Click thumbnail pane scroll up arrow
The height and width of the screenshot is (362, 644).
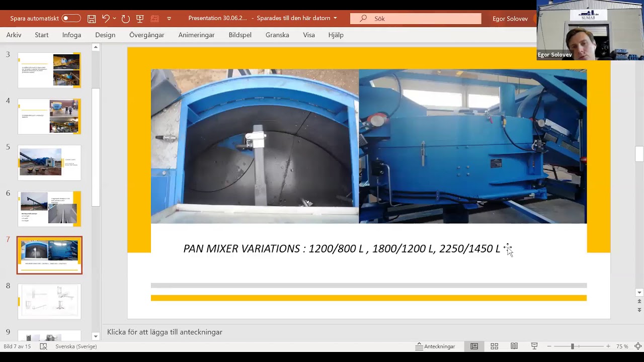pyautogui.click(x=96, y=47)
